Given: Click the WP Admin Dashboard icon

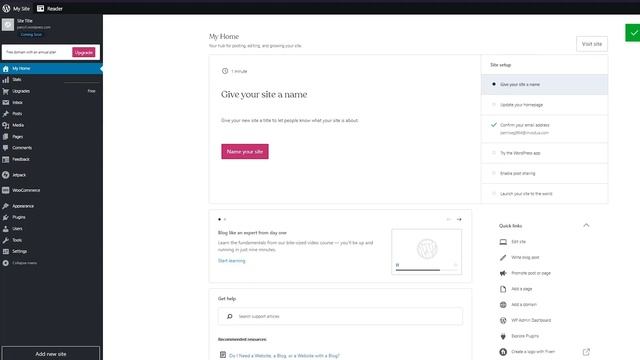Looking at the screenshot, I should pos(503,320).
